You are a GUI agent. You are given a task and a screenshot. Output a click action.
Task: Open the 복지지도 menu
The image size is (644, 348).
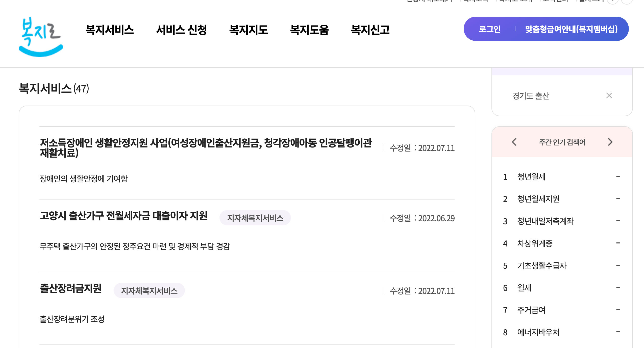[x=249, y=30]
